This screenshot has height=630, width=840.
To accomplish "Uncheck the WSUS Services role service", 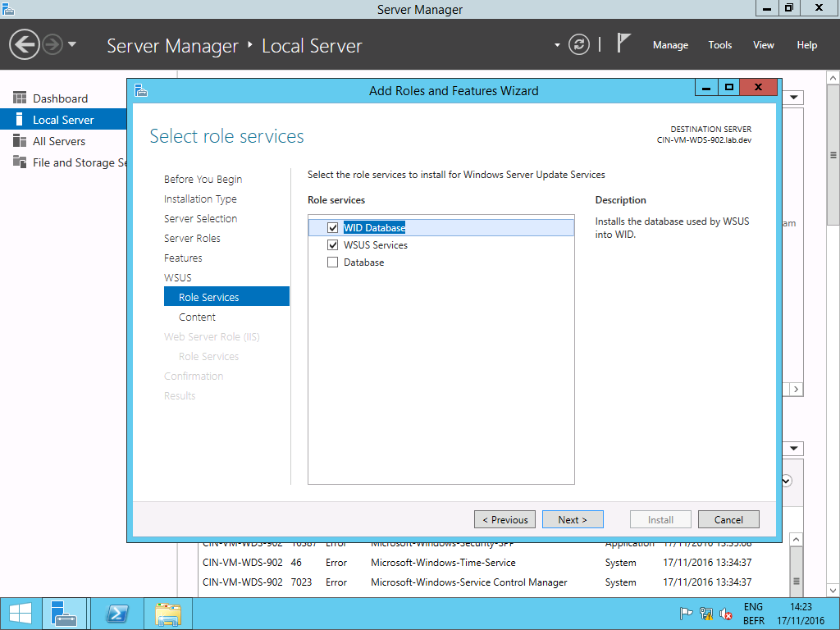I will [x=333, y=244].
